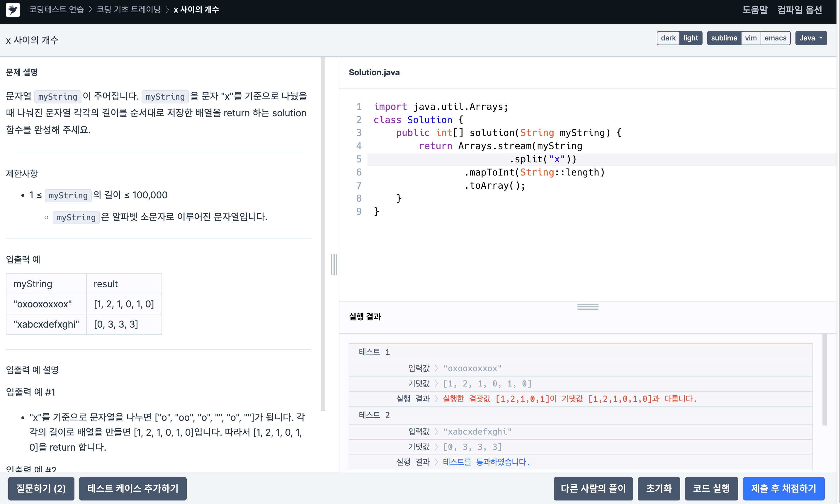Open the Java language dropdown

click(811, 38)
